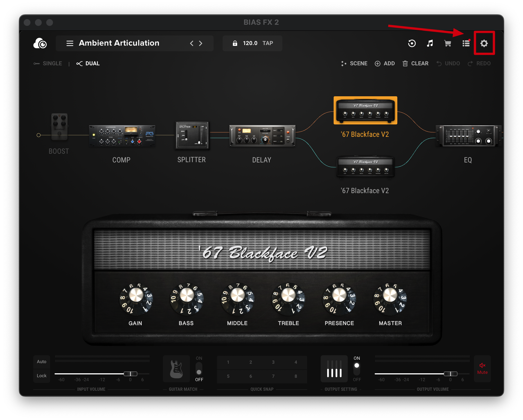Screen dimensions: 523x420
Task: Select Quick Snap slot 8
Action: click(296, 376)
